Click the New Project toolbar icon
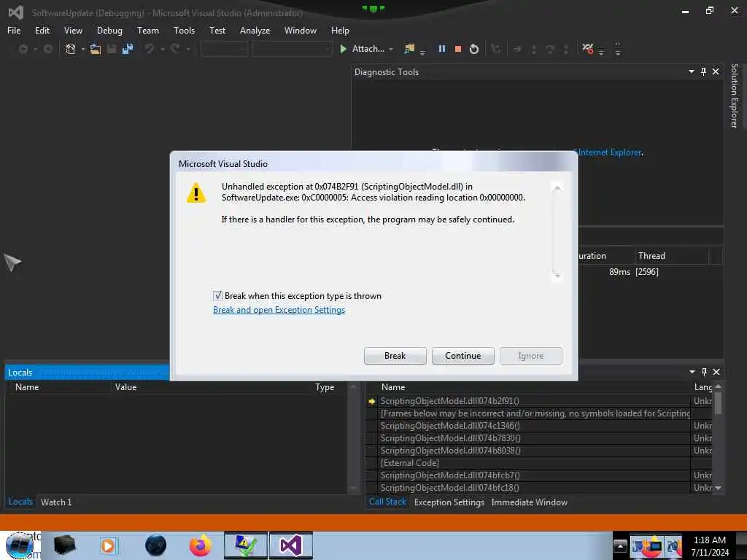This screenshot has height=560, width=747. coord(71,49)
